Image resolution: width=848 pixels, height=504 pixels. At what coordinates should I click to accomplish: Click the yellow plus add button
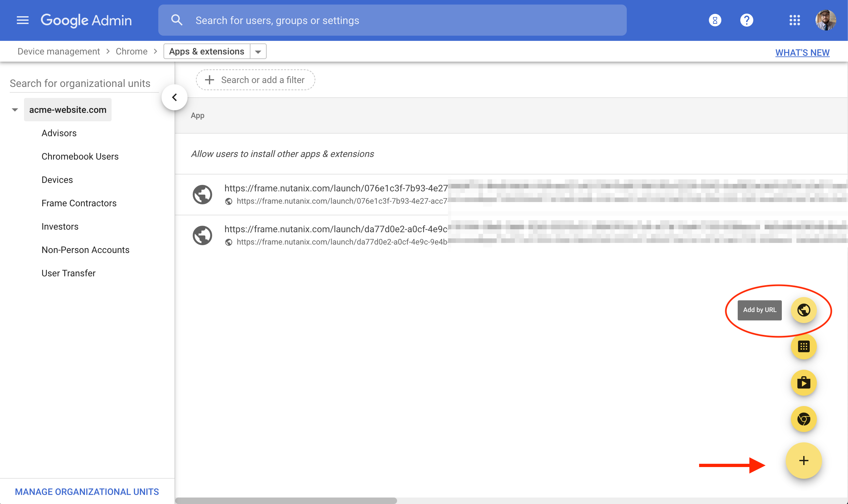pyautogui.click(x=803, y=461)
